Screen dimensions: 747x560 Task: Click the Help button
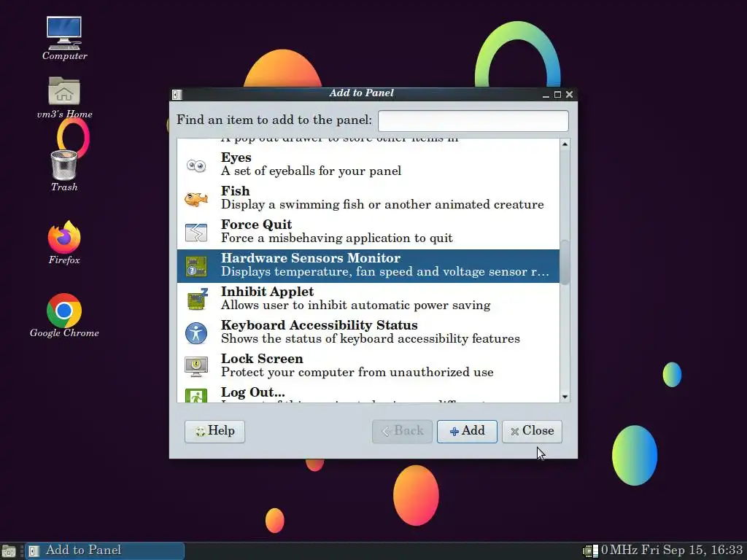[x=214, y=432]
